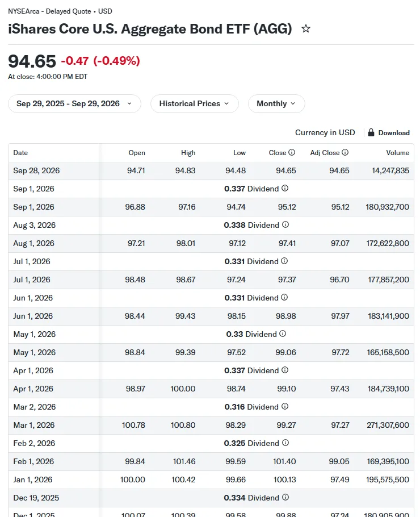
Task: Open info icon on 0.316 Dividend row
Action: pyautogui.click(x=285, y=407)
